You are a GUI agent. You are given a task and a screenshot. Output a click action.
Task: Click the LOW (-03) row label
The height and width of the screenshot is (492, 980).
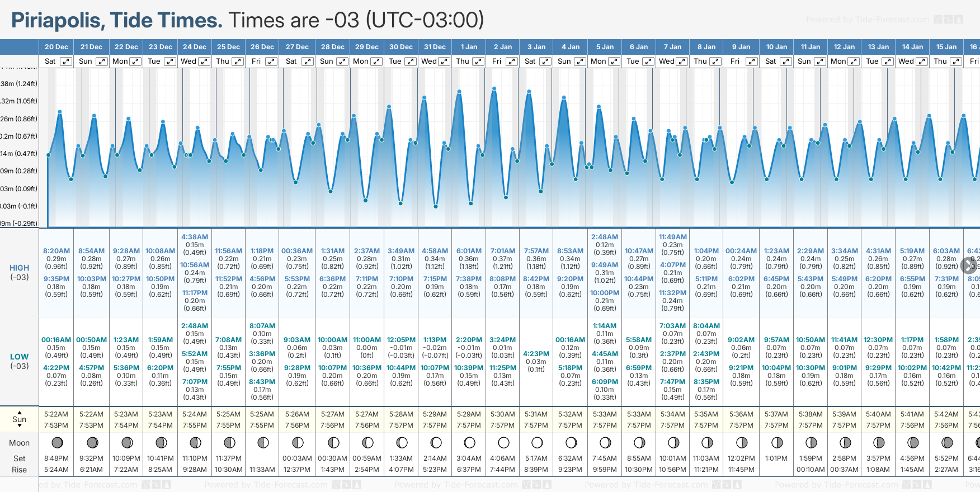pos(19,361)
